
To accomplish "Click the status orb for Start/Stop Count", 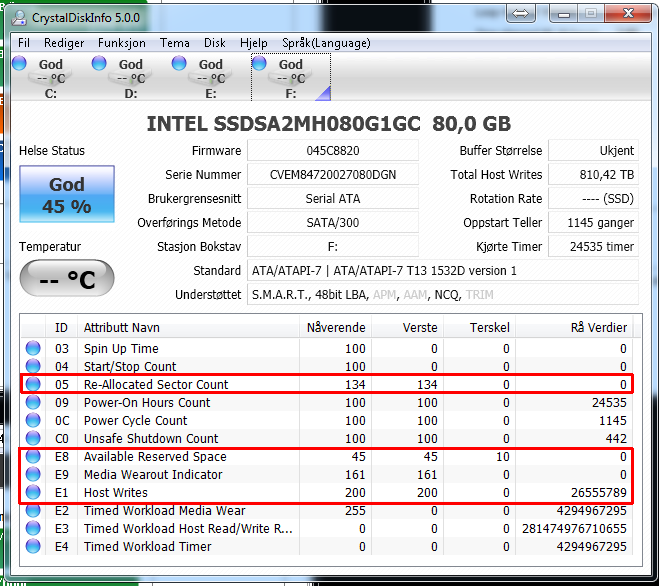I will pyautogui.click(x=33, y=366).
